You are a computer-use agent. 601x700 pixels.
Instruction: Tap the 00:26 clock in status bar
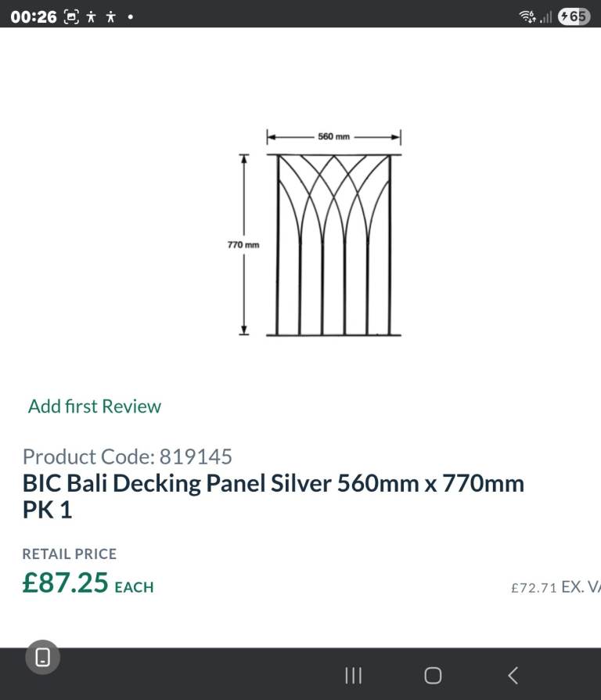34,16
